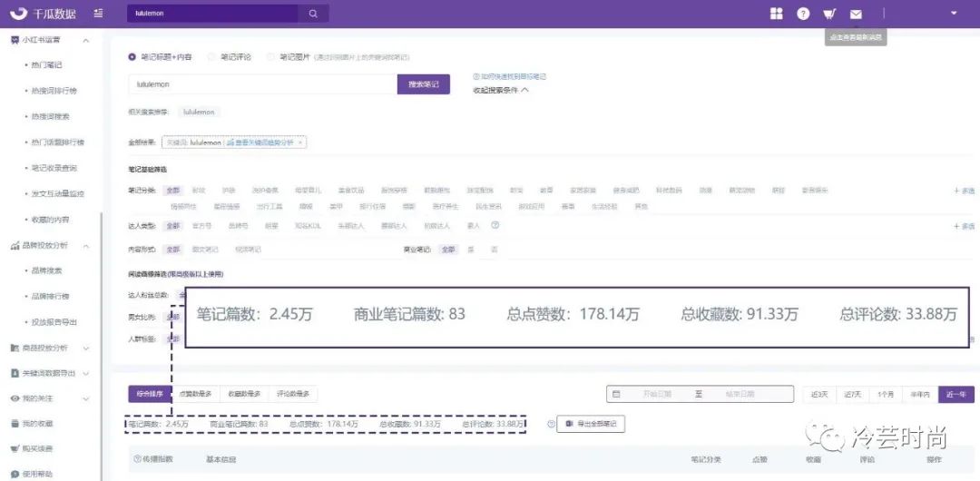Click the 导出全部笔记 button

(x=590, y=424)
